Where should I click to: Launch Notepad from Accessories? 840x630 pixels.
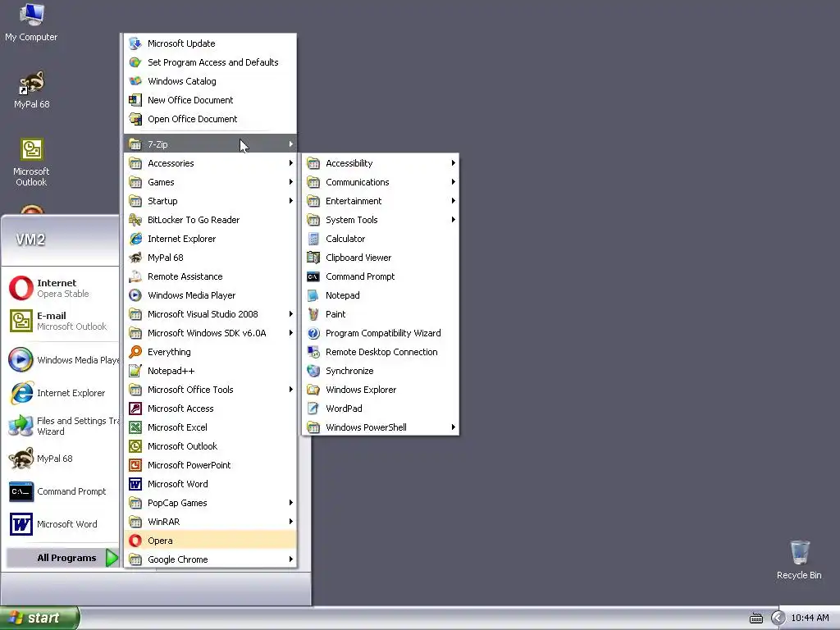381,295
